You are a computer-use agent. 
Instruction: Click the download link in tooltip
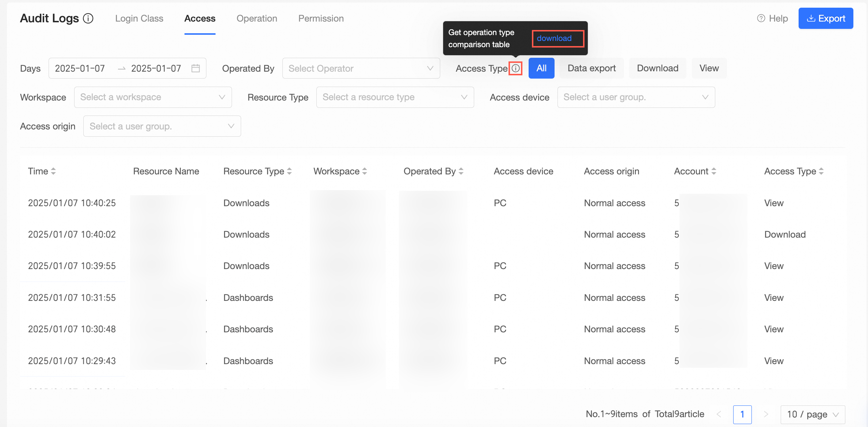554,38
